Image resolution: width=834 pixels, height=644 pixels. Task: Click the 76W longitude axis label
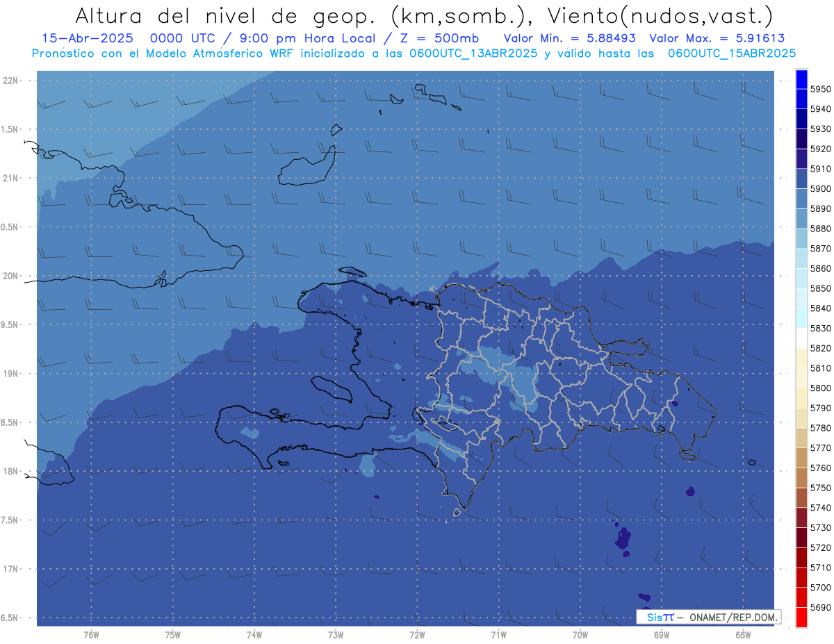91,635
